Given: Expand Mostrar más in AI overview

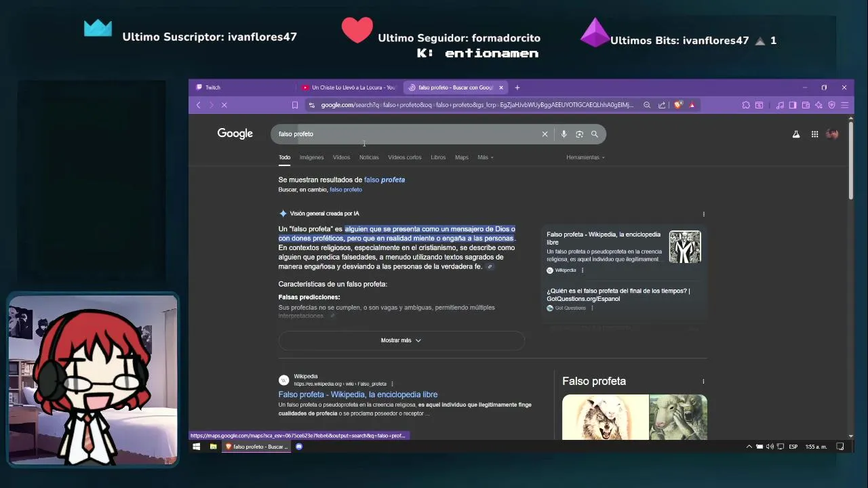Looking at the screenshot, I should pyautogui.click(x=401, y=340).
